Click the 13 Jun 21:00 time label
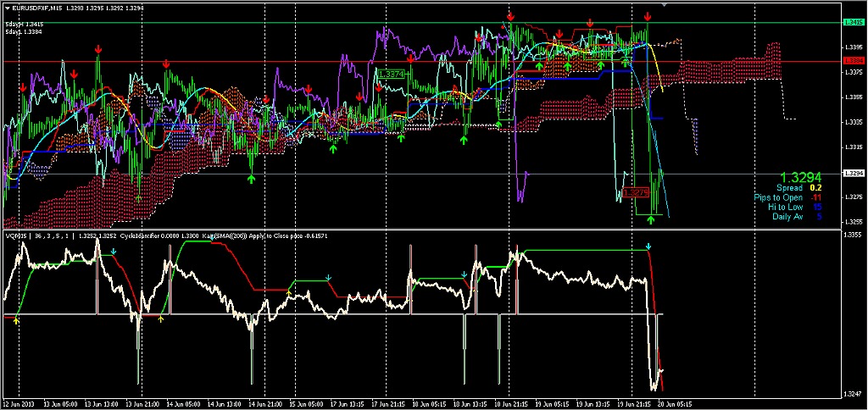The image size is (868, 410). 143,404
